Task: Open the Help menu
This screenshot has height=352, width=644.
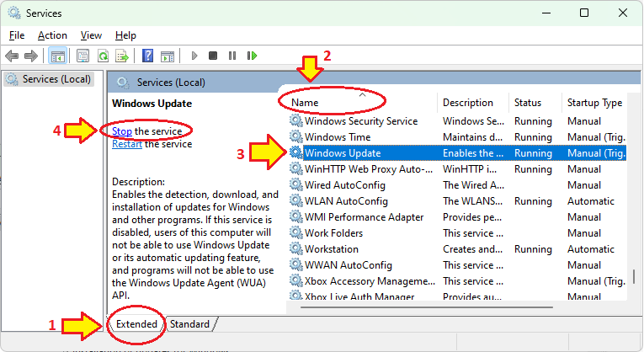Action: 125,35
